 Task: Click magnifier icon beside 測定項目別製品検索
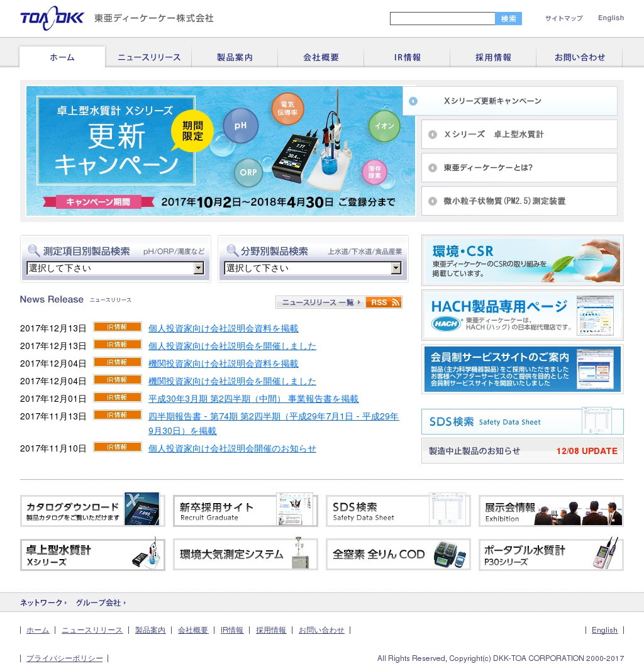33,250
